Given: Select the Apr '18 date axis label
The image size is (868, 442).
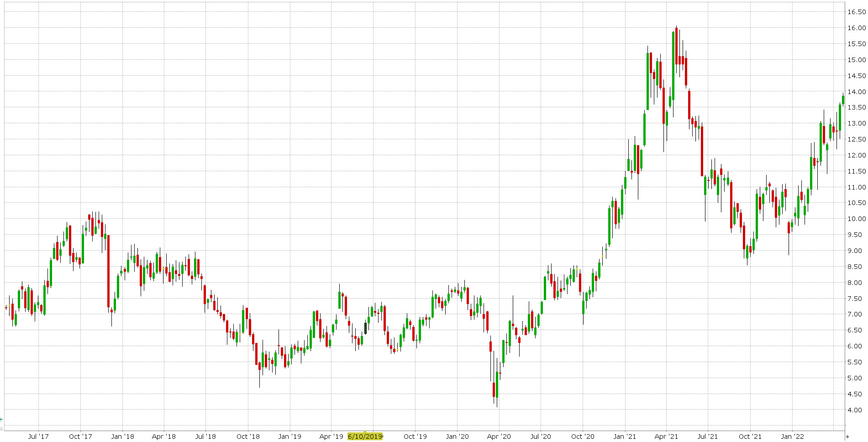Looking at the screenshot, I should [164, 436].
